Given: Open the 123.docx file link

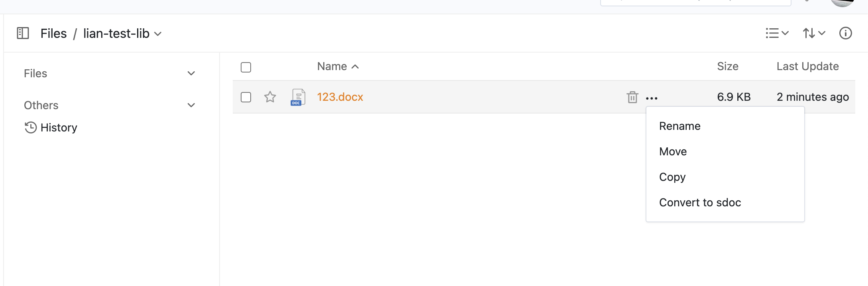Looking at the screenshot, I should [340, 97].
